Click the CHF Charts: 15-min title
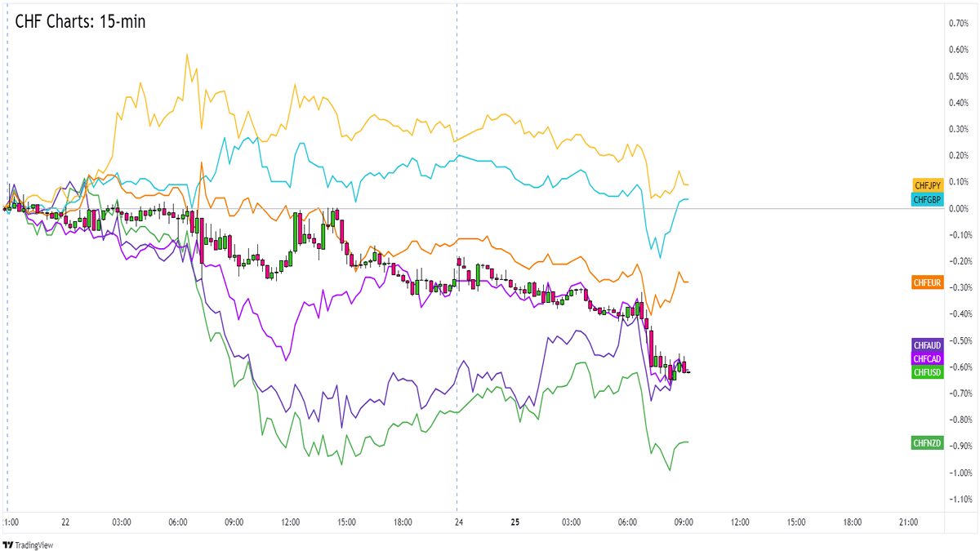Screen dimensions: 980x551 pos(80,22)
